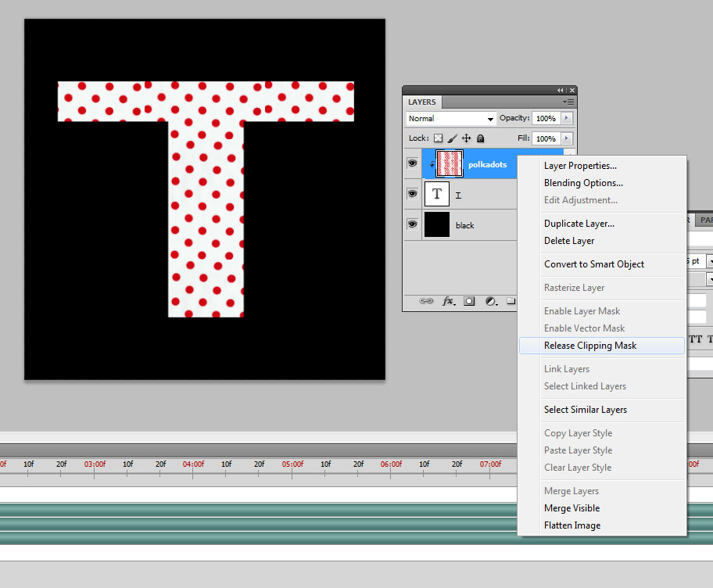This screenshot has width=713, height=588.
Task: Click the black layer thumbnail
Action: coord(437,224)
